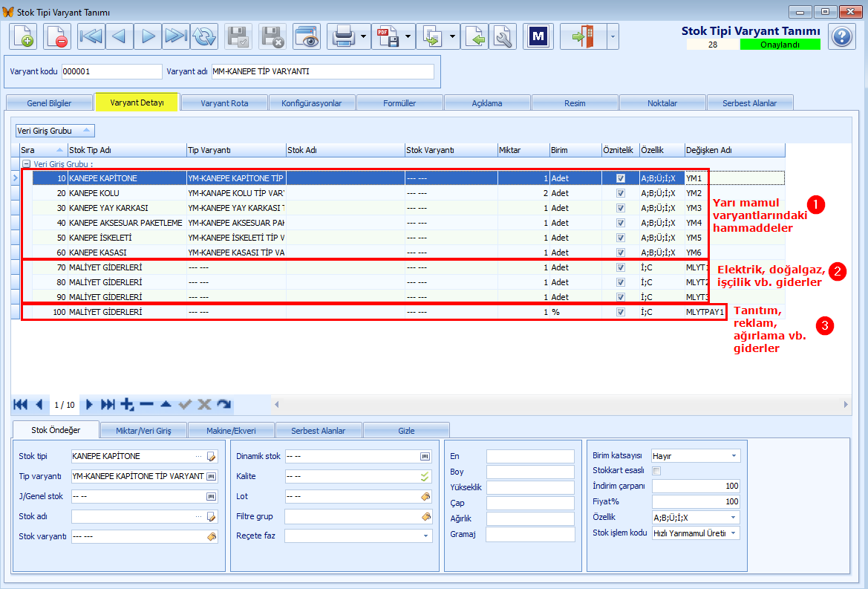868x589 pixels.
Task: Switch to the Genel Bilgiler tab
Action: point(49,103)
